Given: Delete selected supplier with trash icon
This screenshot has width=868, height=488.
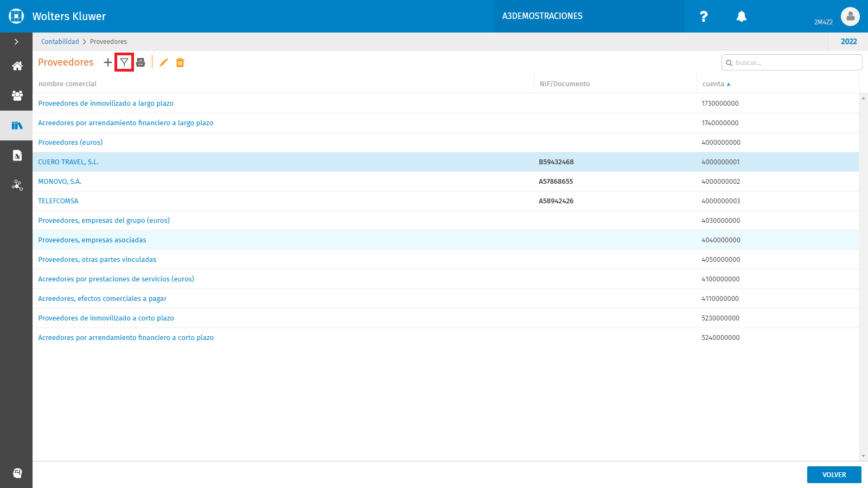Looking at the screenshot, I should (180, 62).
